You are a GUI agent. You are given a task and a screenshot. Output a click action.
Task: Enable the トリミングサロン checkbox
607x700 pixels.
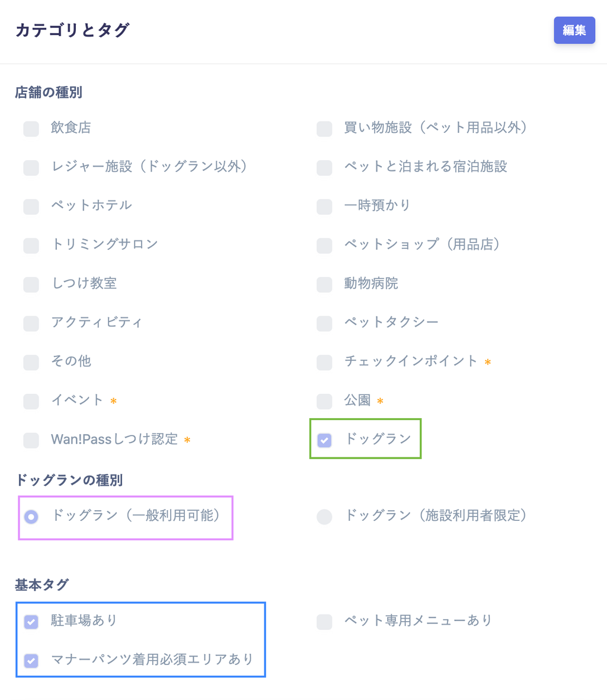[31, 245]
